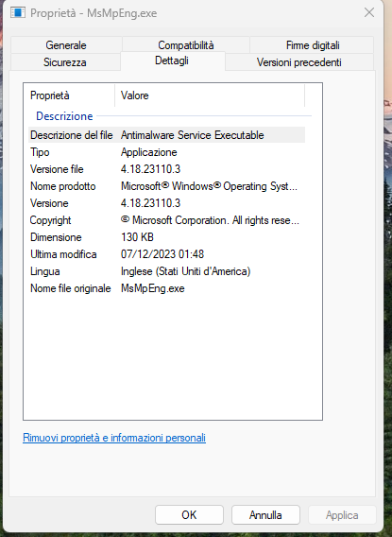Viewport: 392px width, 537px height.
Task: Open the Versioni precedenti tab
Action: click(299, 62)
